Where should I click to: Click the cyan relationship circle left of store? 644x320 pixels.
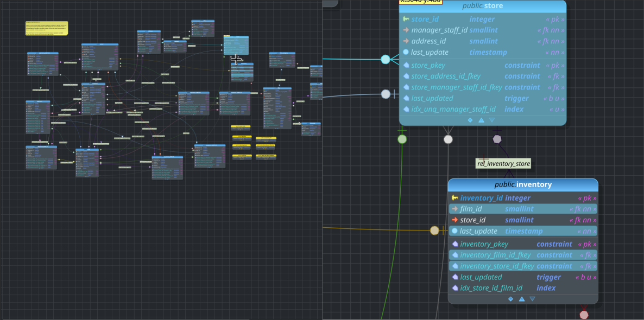coord(386,59)
